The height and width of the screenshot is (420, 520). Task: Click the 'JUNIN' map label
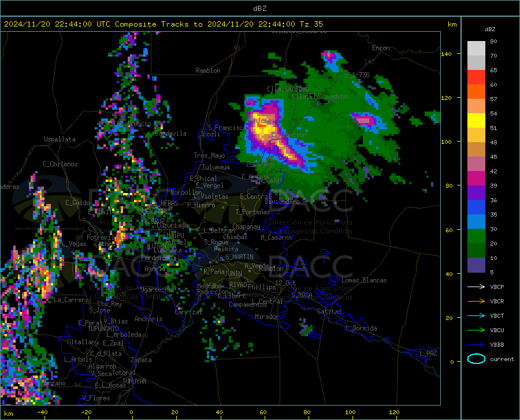pos(233,273)
